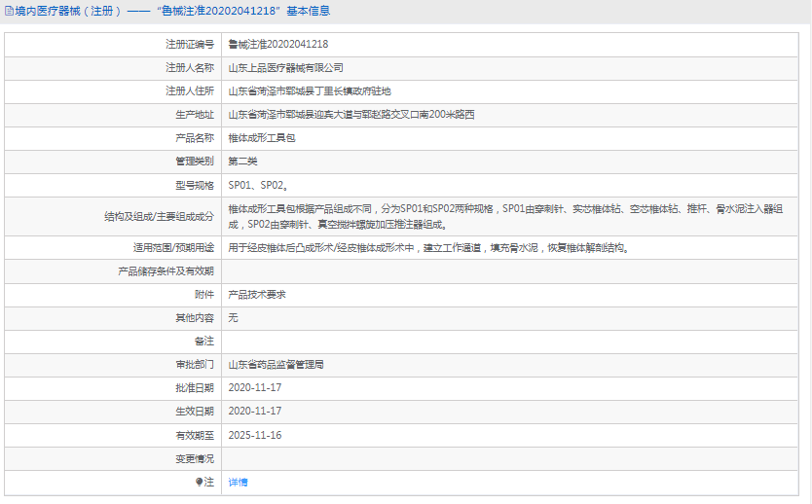Click the 管理类别 label

coord(194,162)
